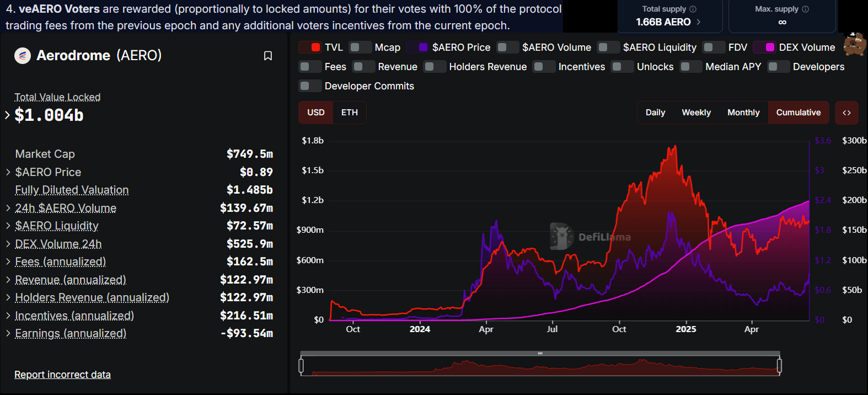868x395 pixels.
Task: Enable the Developers chart series
Action: coord(778,67)
